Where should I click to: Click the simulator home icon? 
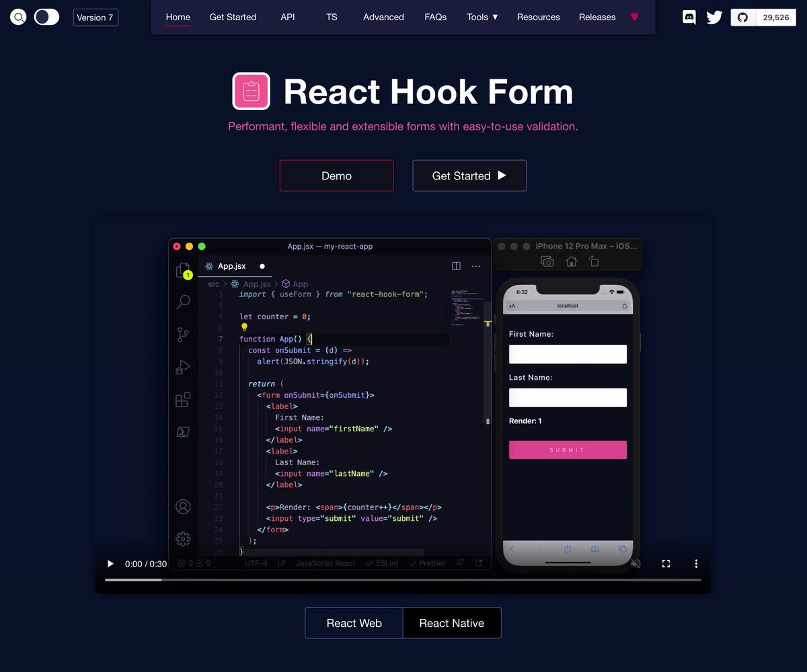pos(571,261)
